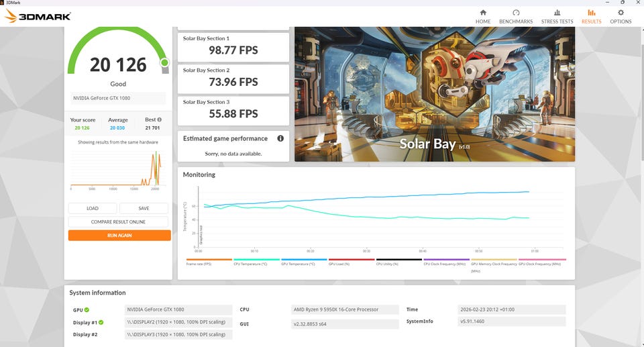644x347 pixels.
Task: Switch to Stress Tests tab
Action: coord(557,17)
